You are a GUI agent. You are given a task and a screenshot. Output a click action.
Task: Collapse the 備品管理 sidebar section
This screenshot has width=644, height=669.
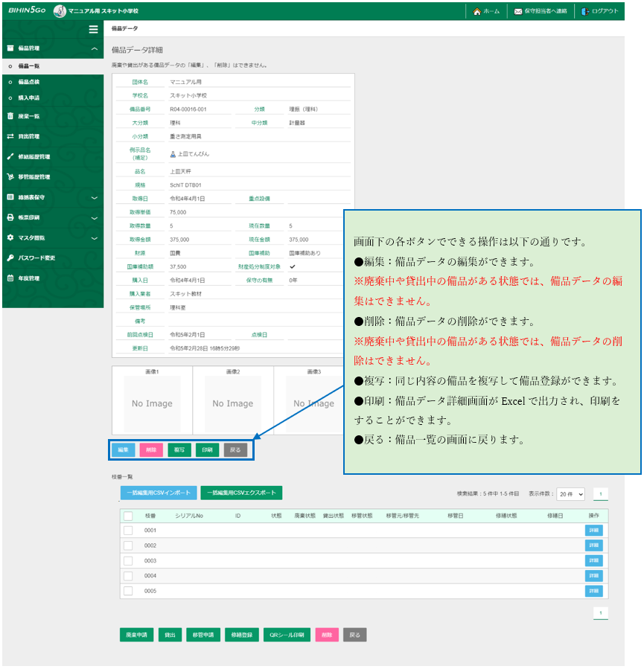click(94, 49)
